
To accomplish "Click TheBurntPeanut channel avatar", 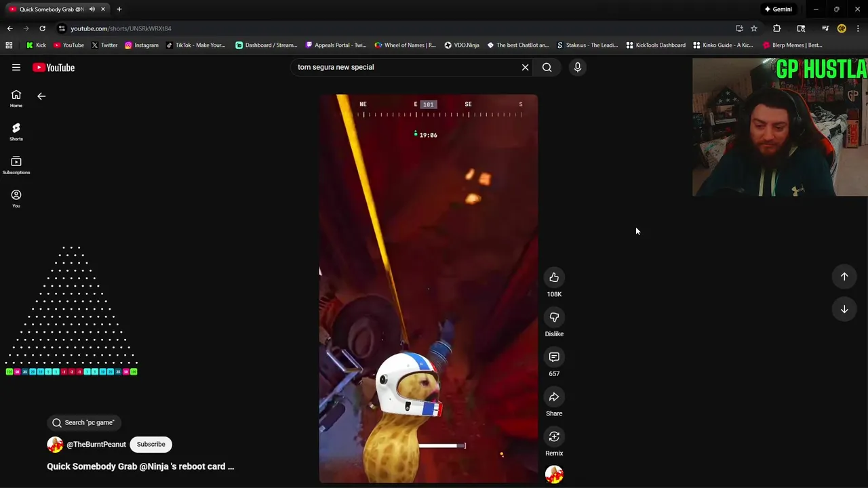I will [x=55, y=445].
